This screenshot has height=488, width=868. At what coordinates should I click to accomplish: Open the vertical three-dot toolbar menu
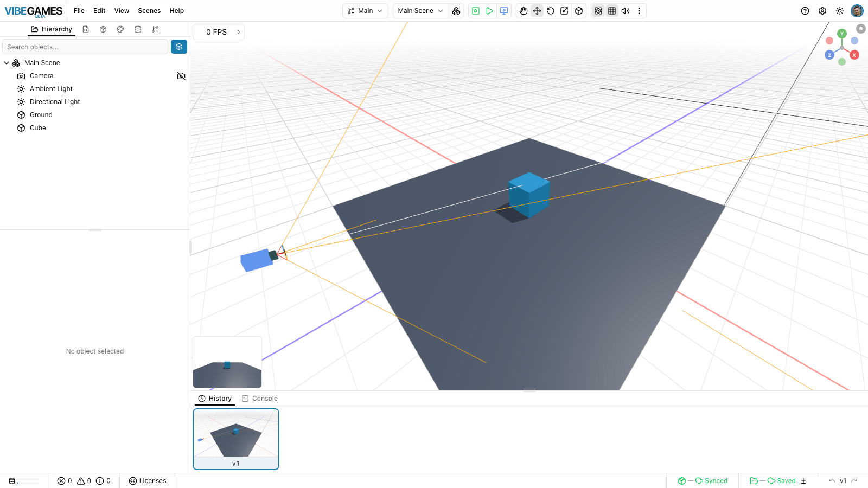click(x=639, y=11)
